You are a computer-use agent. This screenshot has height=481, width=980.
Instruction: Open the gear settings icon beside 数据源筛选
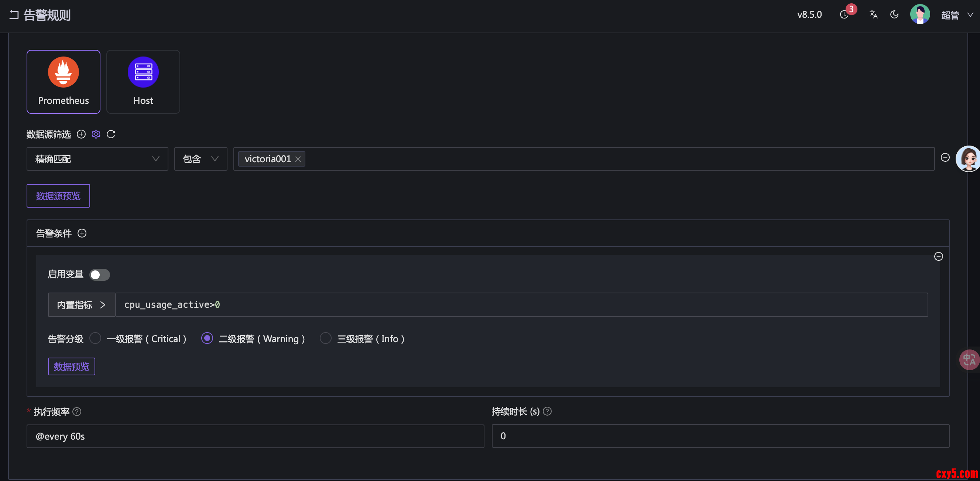pos(96,134)
